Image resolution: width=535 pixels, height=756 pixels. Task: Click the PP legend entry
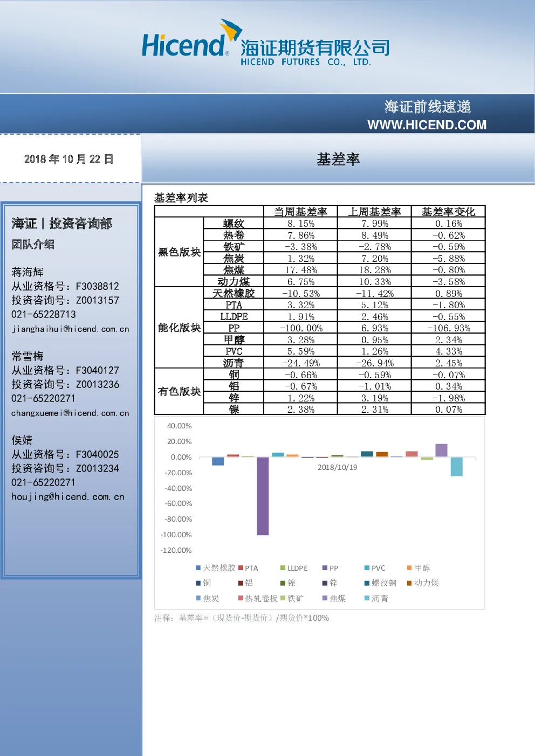[330, 568]
